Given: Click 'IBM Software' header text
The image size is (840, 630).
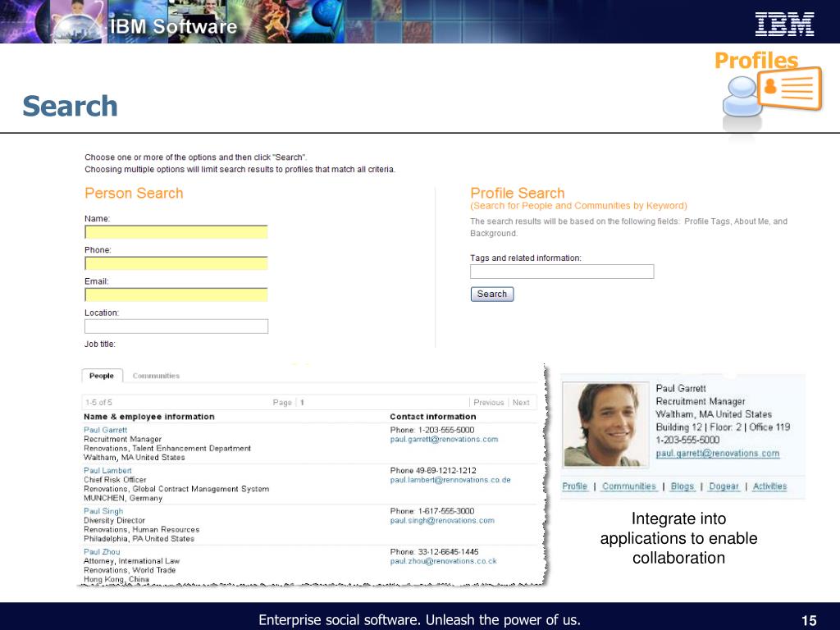Looking at the screenshot, I should pos(174,26).
